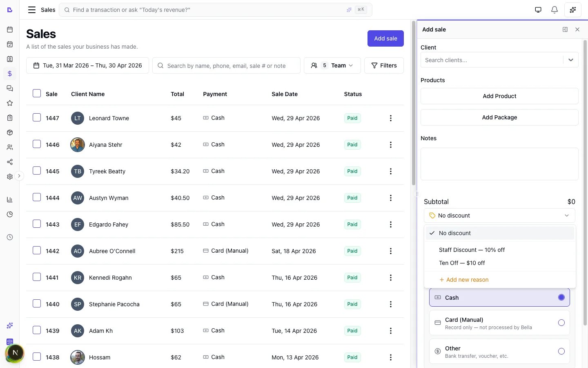
Task: Open the Filters button
Action: click(384, 65)
